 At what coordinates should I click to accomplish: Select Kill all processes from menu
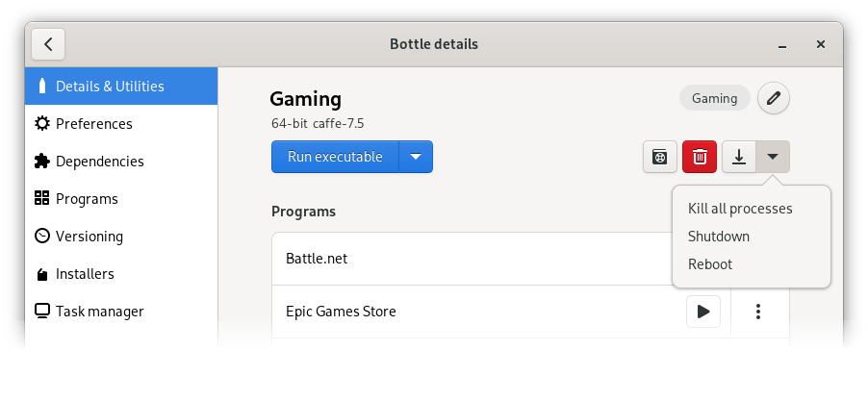(x=740, y=209)
